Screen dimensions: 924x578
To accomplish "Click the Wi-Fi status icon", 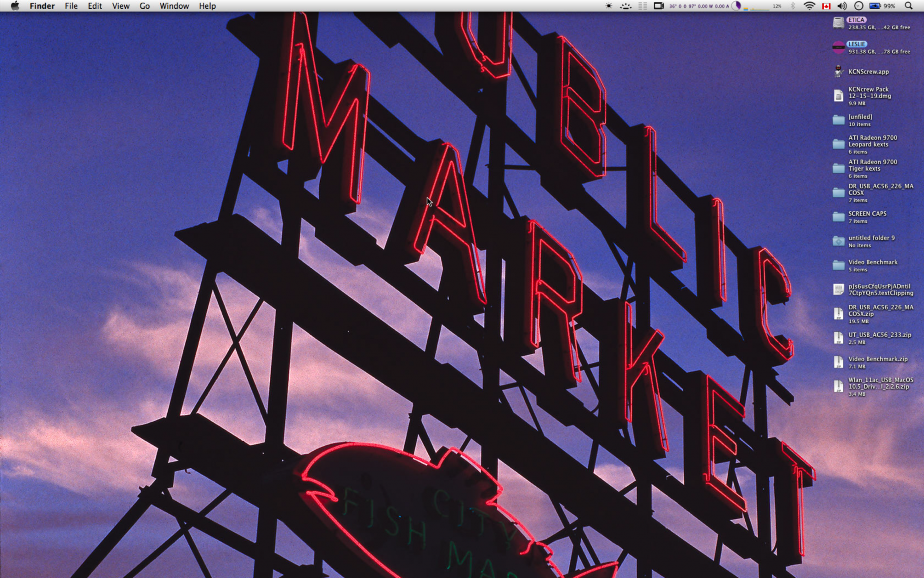I will pos(809,6).
